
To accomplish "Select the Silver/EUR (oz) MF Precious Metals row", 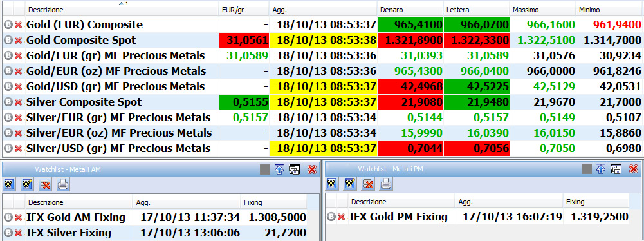I will click(x=322, y=133).
